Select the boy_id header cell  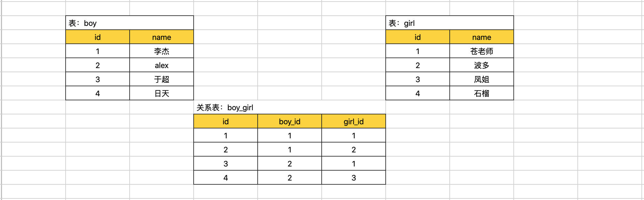click(290, 121)
